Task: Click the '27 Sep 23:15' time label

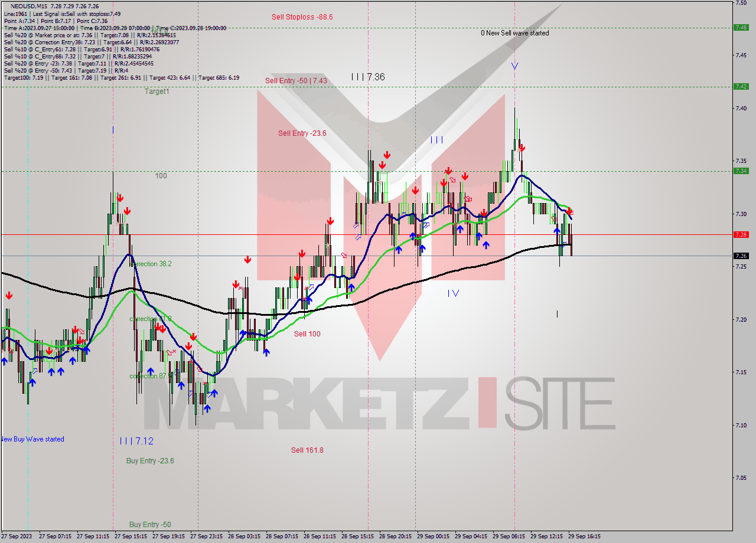Action: tap(206, 537)
